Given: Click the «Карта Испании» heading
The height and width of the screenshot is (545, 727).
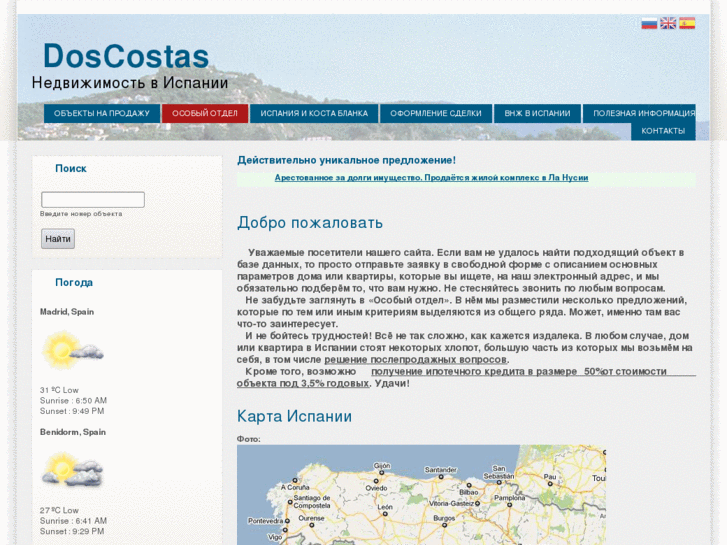Looking at the screenshot, I should [x=294, y=416].
